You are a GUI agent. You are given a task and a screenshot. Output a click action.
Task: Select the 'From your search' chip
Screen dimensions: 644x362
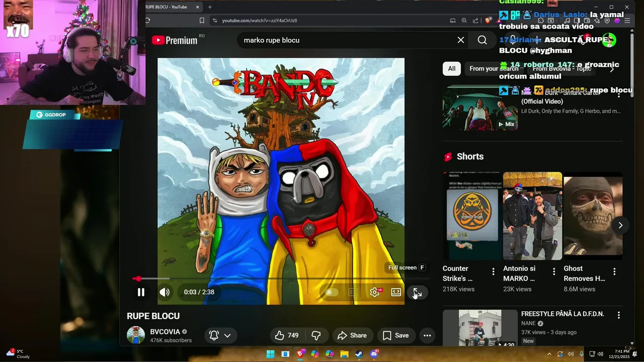(494, 69)
